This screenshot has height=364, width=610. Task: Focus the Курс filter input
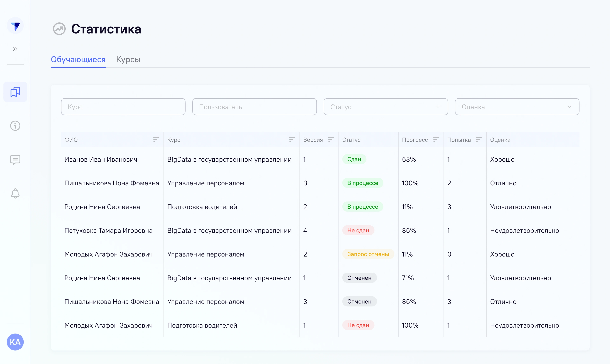[x=123, y=107]
